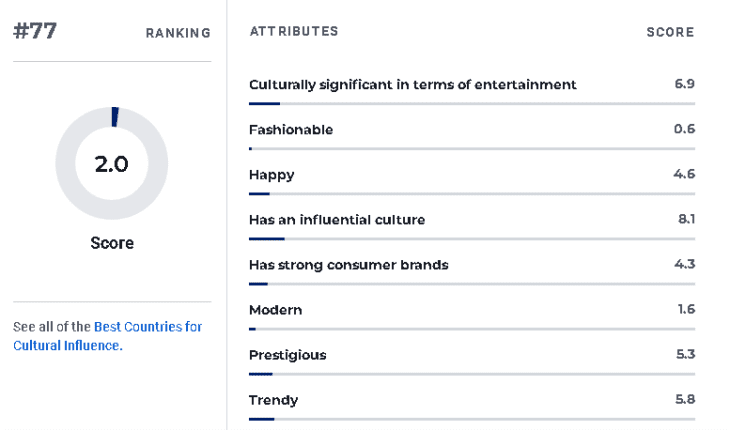Click the Has strong consumer brands label
This screenshot has height=430, width=730.
349,265
